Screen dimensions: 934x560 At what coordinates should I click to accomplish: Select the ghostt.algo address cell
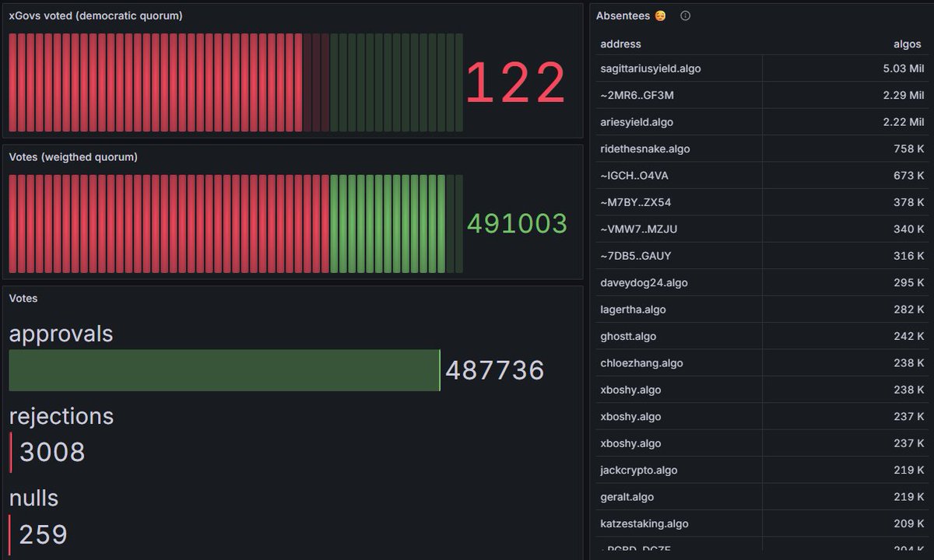679,337
